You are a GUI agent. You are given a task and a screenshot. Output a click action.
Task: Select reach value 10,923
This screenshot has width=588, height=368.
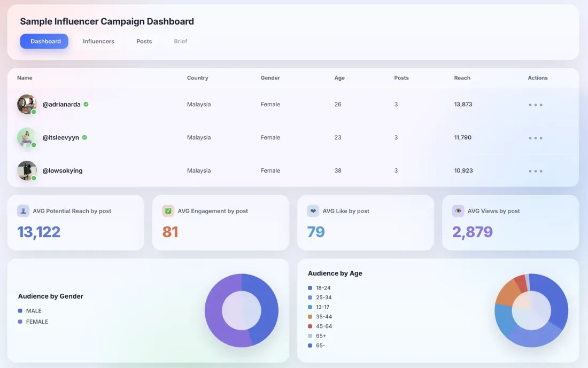[463, 170]
